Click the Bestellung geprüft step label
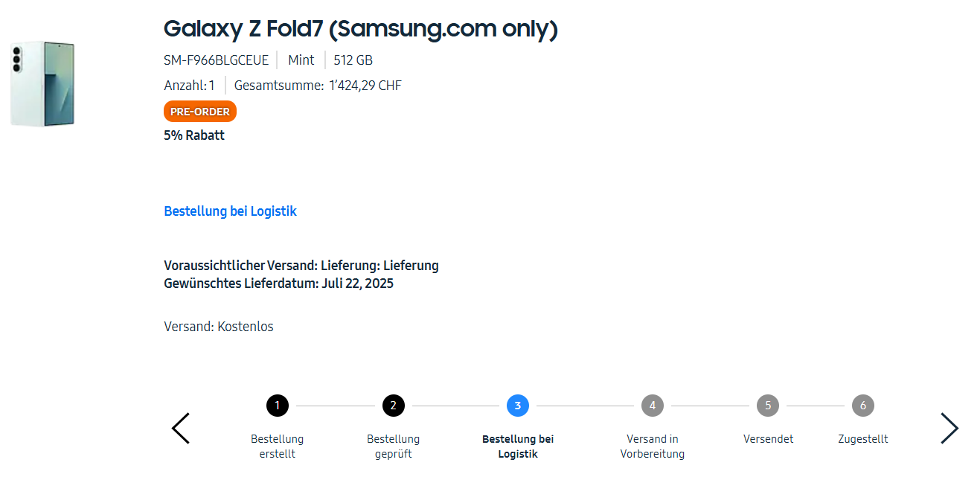The height and width of the screenshot is (477, 980). coord(393,446)
